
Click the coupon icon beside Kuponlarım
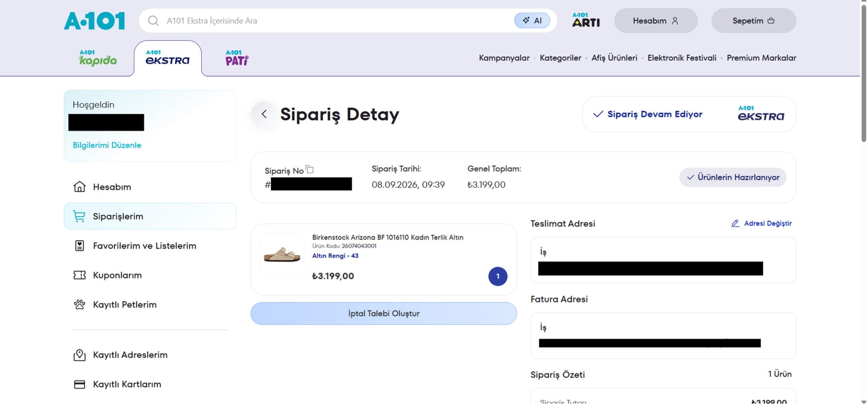click(x=79, y=275)
